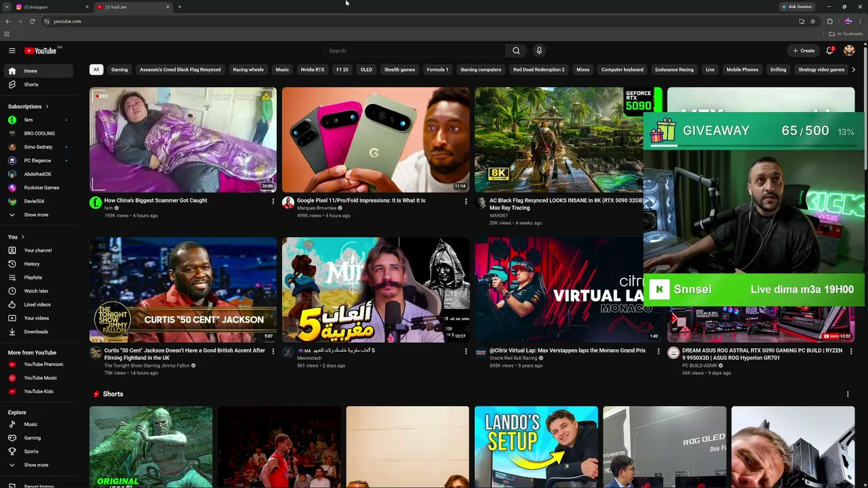
Task: Open Your channel in the sidebar
Action: tap(38, 251)
